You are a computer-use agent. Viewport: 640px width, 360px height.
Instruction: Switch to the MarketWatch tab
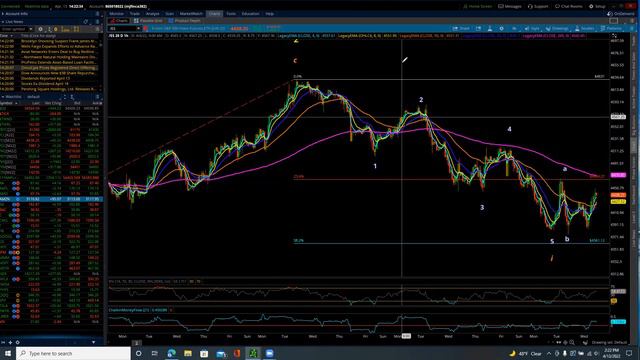point(191,14)
